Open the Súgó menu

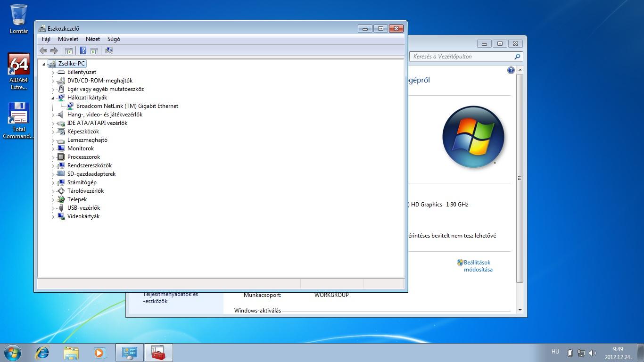point(114,39)
